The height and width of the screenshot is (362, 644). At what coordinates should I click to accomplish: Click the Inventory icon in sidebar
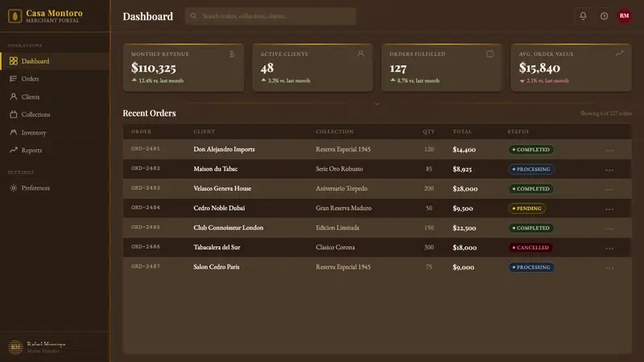click(14, 132)
